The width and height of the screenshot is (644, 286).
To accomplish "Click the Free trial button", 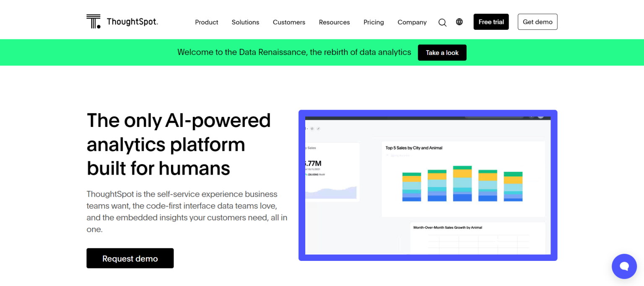I will click(491, 22).
